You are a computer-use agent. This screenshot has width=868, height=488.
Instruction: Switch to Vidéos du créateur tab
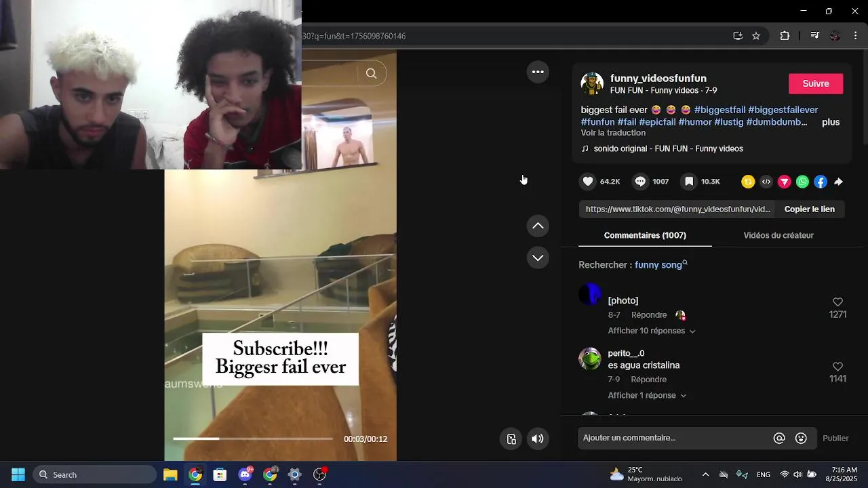click(778, 235)
